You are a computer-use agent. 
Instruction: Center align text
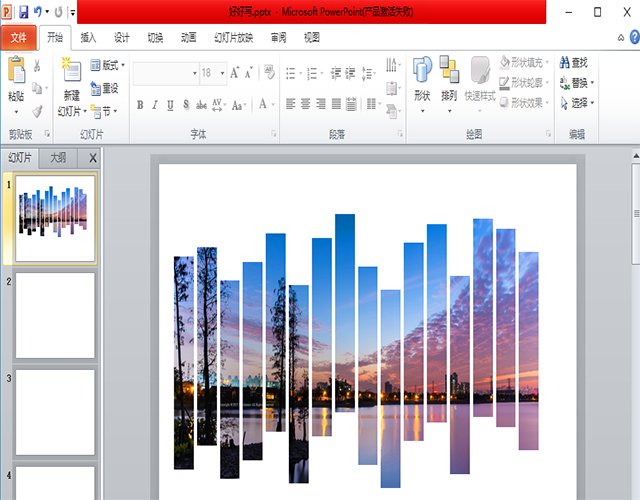click(x=306, y=104)
